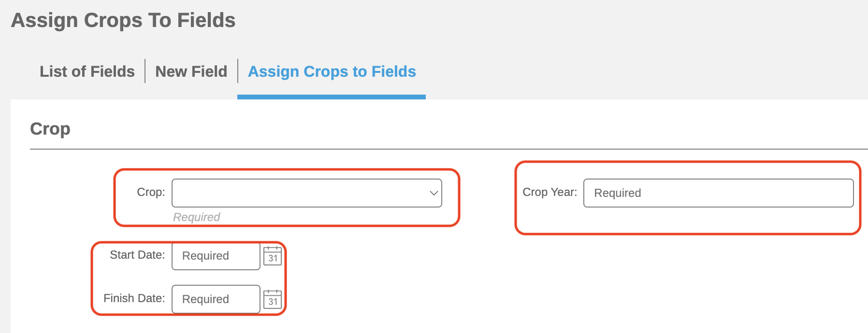This screenshot has height=333, width=868.
Task: Focus the Crop Year input field
Action: (718, 193)
